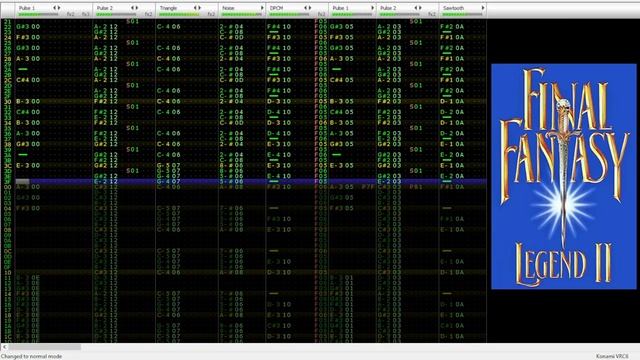This screenshot has width=640, height=360.
Task: Mute the Triangle channel via its header name
Action: pos(169,8)
